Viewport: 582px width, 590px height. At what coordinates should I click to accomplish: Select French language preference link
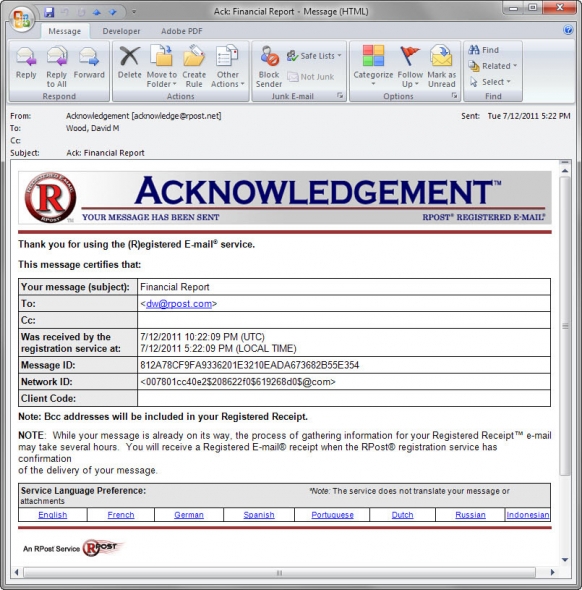coord(121,515)
